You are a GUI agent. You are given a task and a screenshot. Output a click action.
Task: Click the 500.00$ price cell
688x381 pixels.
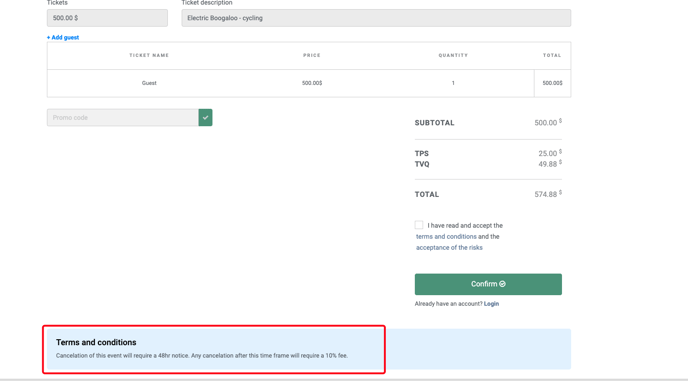(312, 83)
